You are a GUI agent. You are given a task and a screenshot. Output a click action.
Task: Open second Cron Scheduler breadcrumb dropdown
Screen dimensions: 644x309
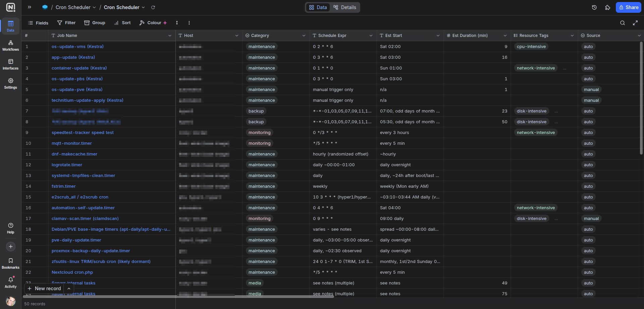coord(124,7)
